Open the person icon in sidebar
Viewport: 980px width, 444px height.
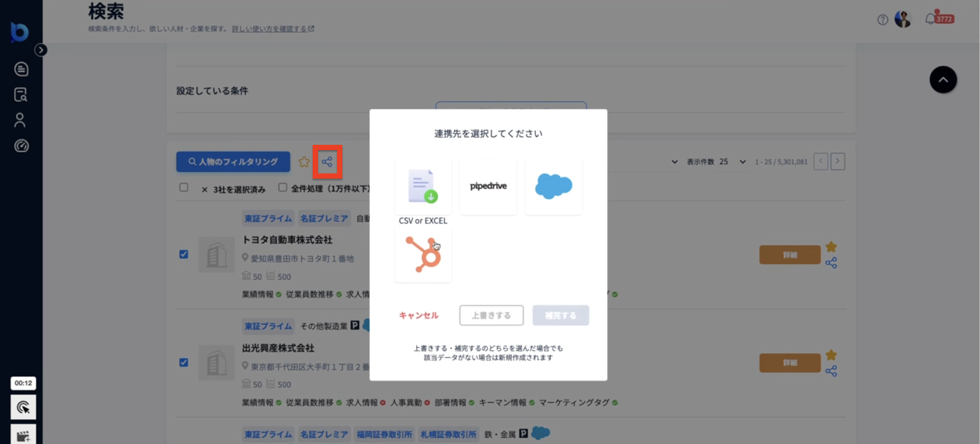[x=20, y=121]
